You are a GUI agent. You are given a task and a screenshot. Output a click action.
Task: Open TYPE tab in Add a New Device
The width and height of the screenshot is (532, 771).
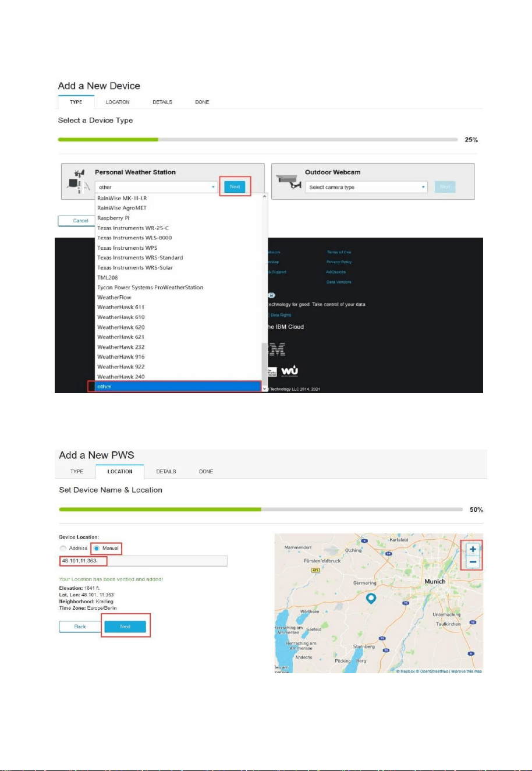coord(76,102)
